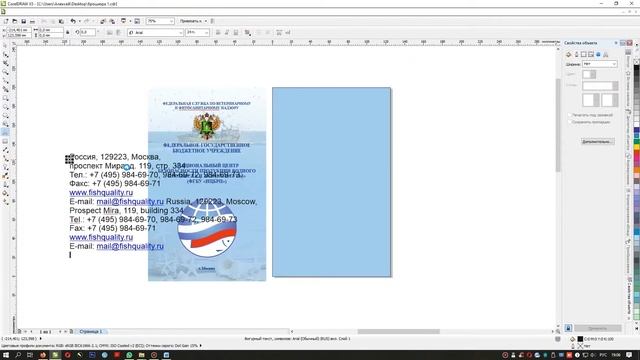Undo the last action
The width and height of the screenshot is (640, 360).
[x=73, y=21]
